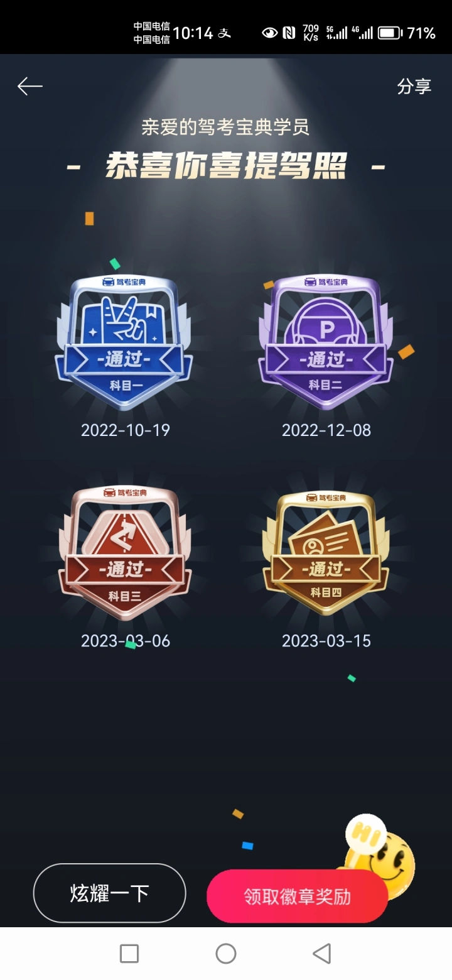
Task: Click the 2022-10-19 date under 科目一
Action: click(126, 430)
